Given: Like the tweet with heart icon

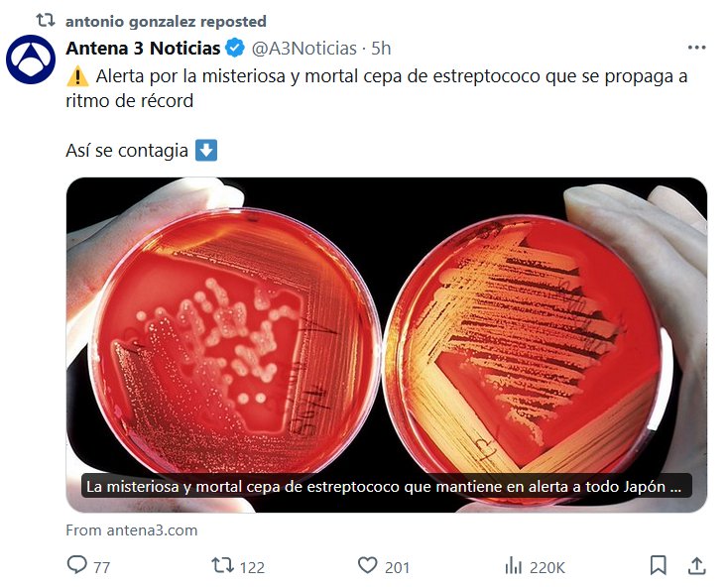Looking at the screenshot, I should (368, 565).
